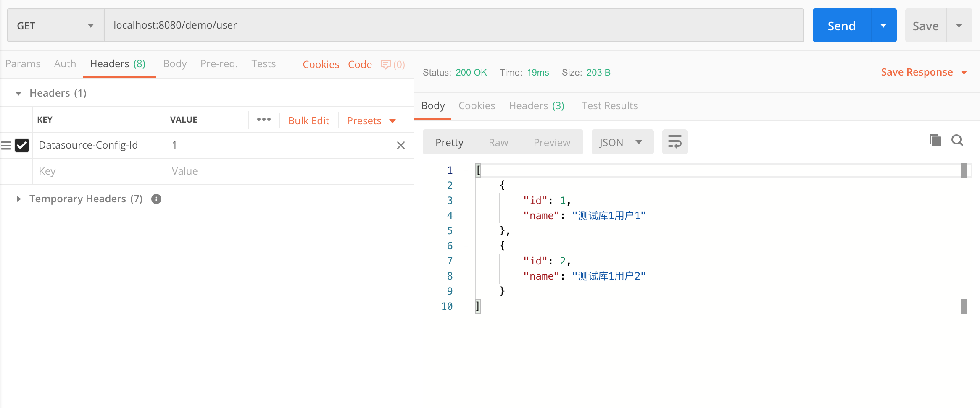Open the Tests tab
The width and height of the screenshot is (980, 408).
pyautogui.click(x=263, y=64)
